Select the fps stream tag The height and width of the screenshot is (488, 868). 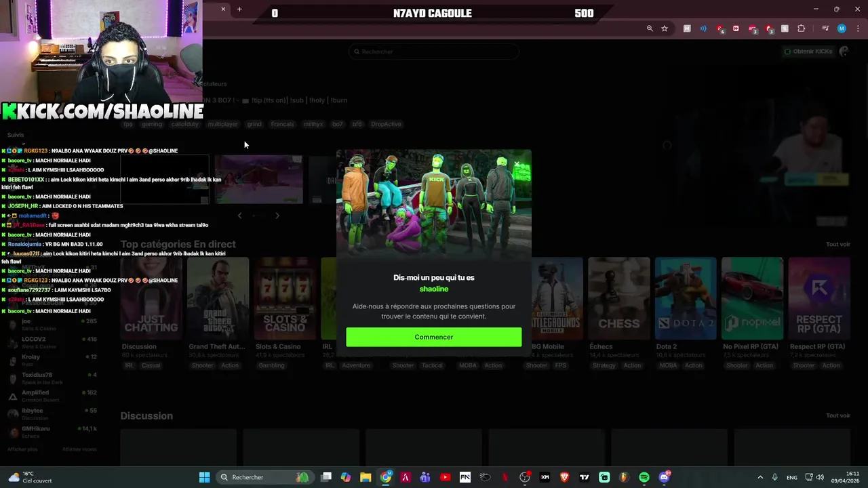[128, 124]
